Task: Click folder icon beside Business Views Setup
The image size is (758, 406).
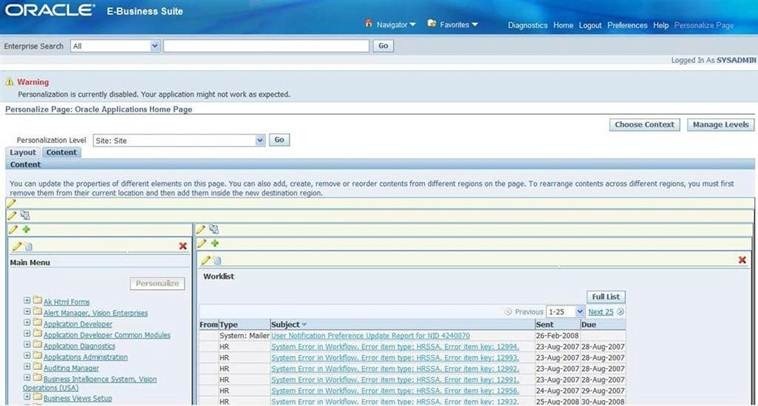Action: (37, 397)
